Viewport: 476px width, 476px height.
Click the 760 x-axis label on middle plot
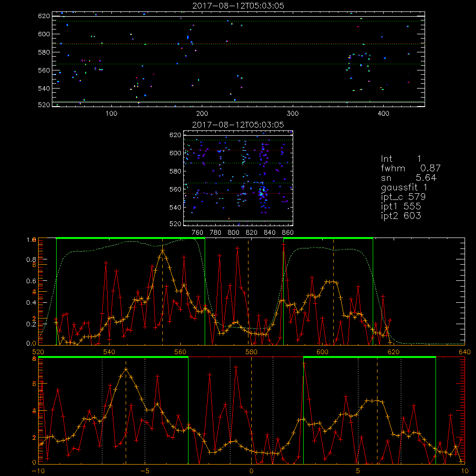(198, 233)
